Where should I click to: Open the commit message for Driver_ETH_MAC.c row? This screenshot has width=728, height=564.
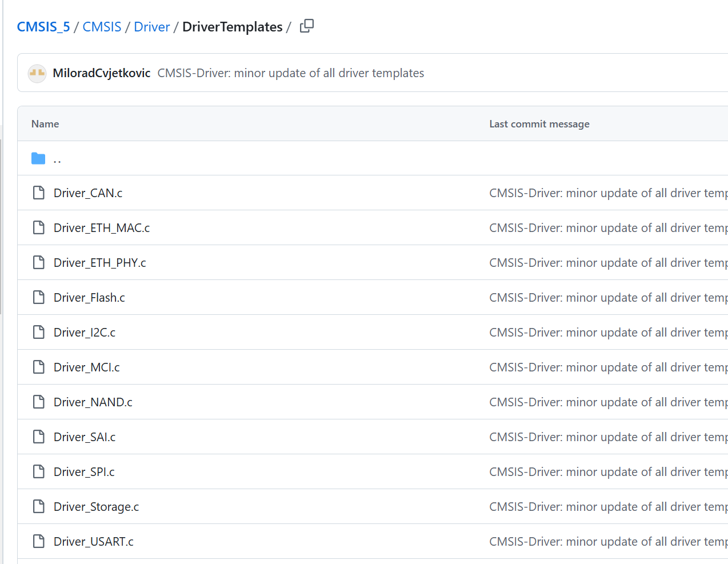tap(609, 228)
